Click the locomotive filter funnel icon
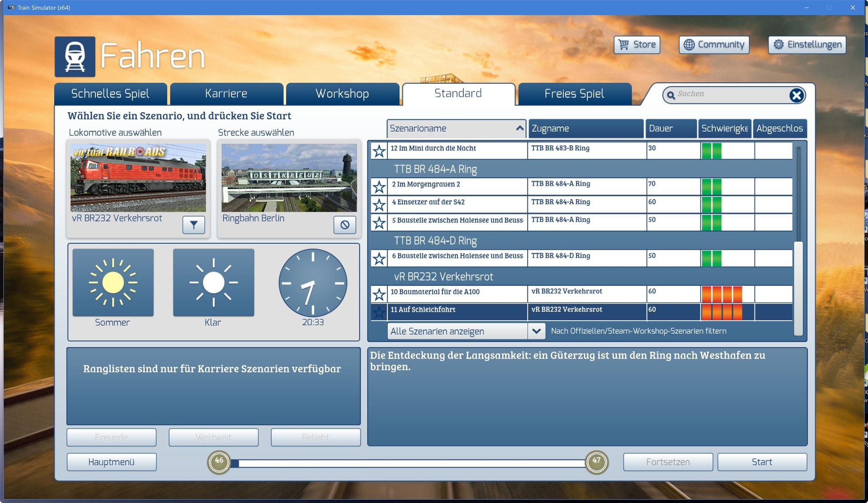The width and height of the screenshot is (868, 503). click(x=193, y=225)
